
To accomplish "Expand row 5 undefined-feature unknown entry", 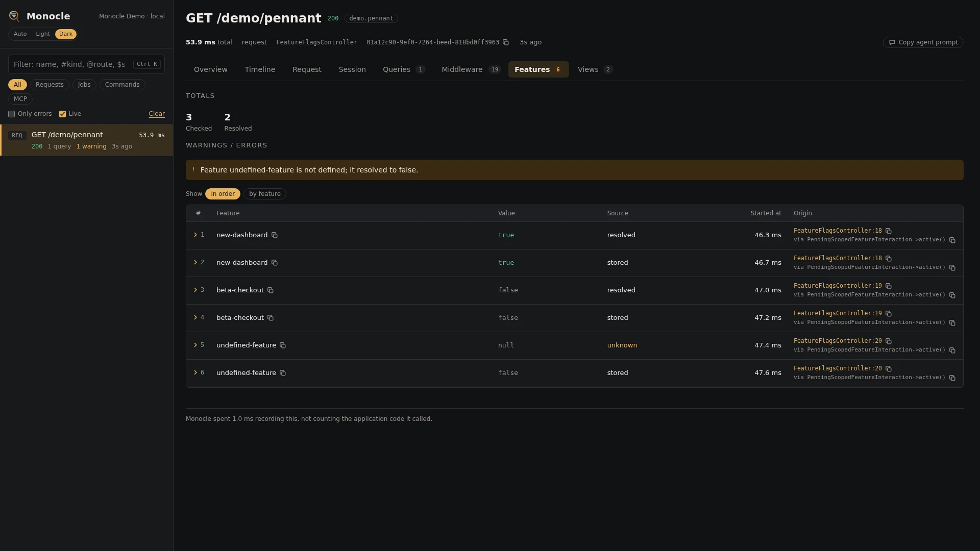I will pos(195,345).
